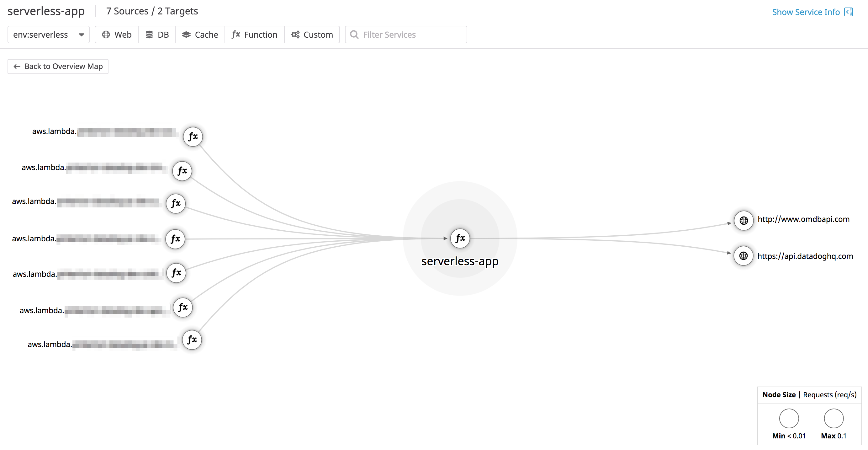Screen dimensions: 868x450
Task: Click the left arrow in Back to Overview Map
Action: coord(17,67)
